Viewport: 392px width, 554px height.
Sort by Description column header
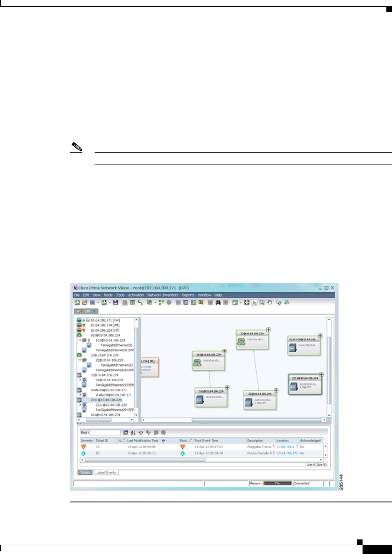[x=260, y=441]
